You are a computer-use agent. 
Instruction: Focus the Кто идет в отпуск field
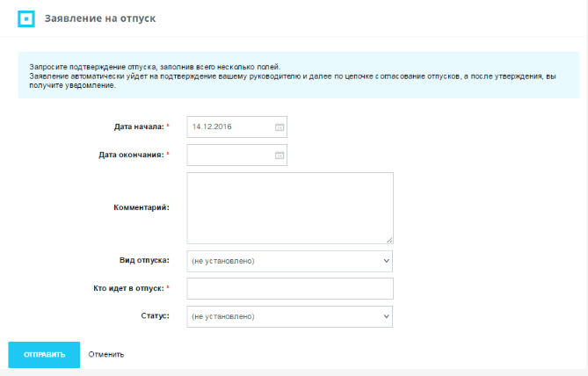click(x=289, y=289)
